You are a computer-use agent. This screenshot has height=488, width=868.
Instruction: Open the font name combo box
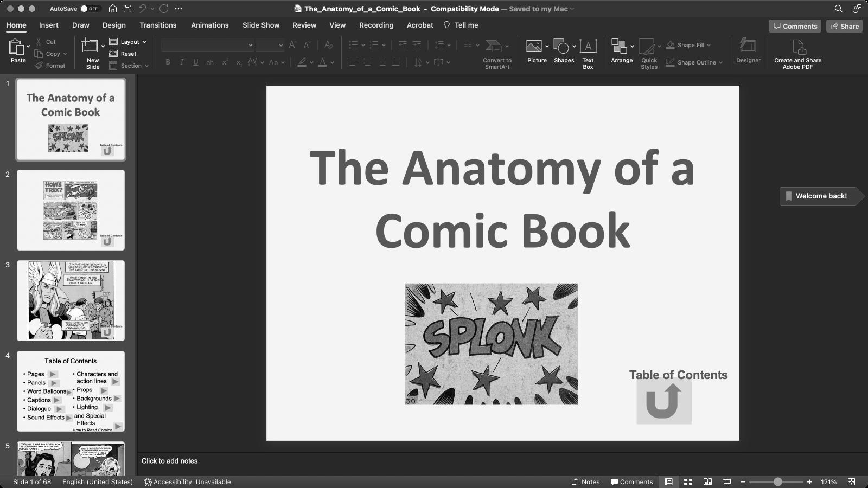click(x=208, y=45)
